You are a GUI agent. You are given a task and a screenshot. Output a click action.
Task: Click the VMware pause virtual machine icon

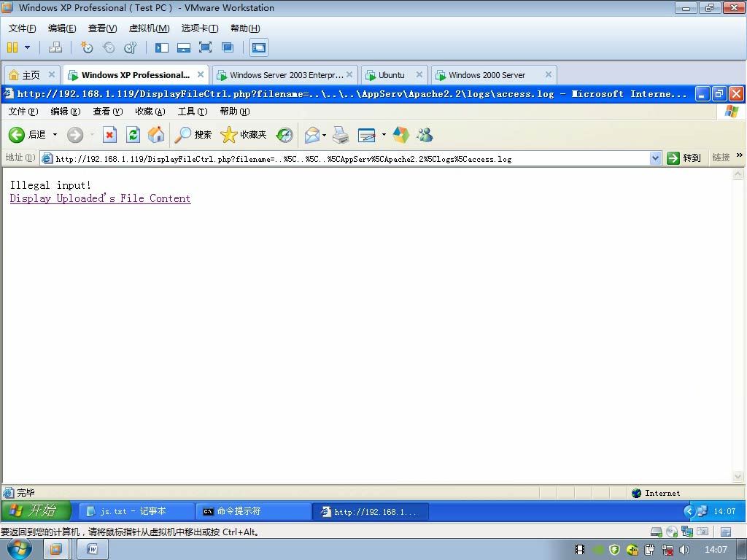(x=12, y=47)
